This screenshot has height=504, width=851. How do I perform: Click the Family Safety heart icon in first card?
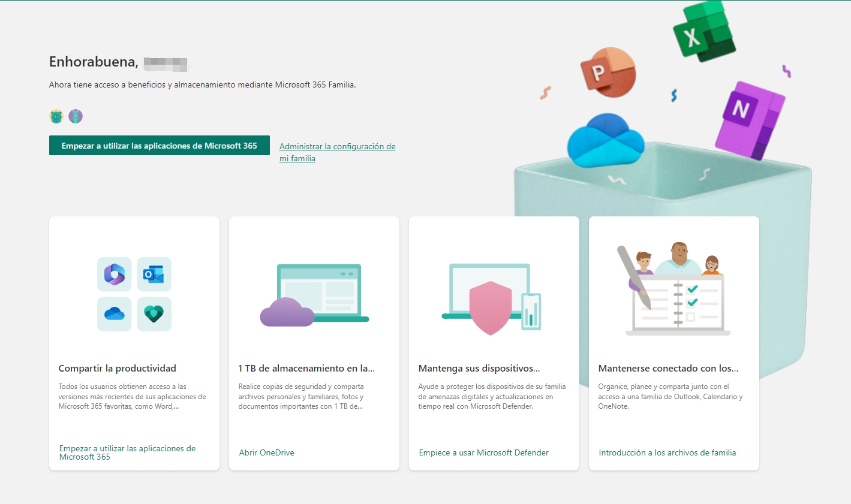point(154,314)
